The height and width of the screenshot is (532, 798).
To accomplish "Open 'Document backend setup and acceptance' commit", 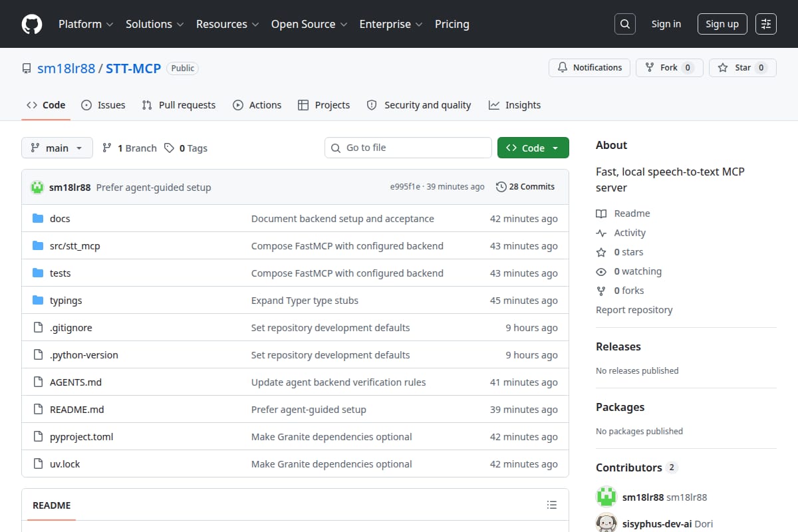I will (x=342, y=219).
